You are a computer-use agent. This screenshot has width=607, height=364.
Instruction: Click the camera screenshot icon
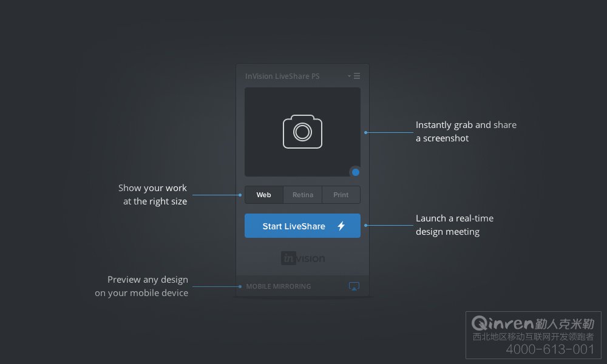[x=302, y=132]
